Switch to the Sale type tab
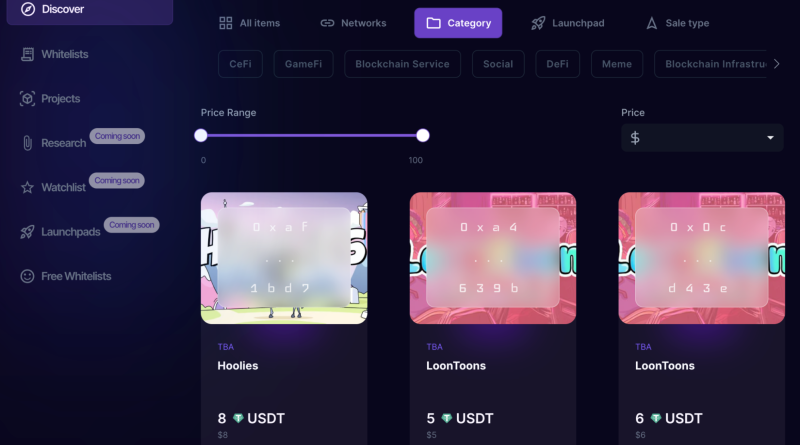 point(678,23)
